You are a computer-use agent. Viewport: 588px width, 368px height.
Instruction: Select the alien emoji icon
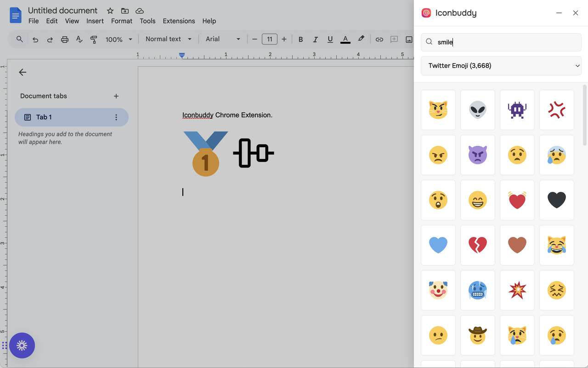(x=478, y=110)
